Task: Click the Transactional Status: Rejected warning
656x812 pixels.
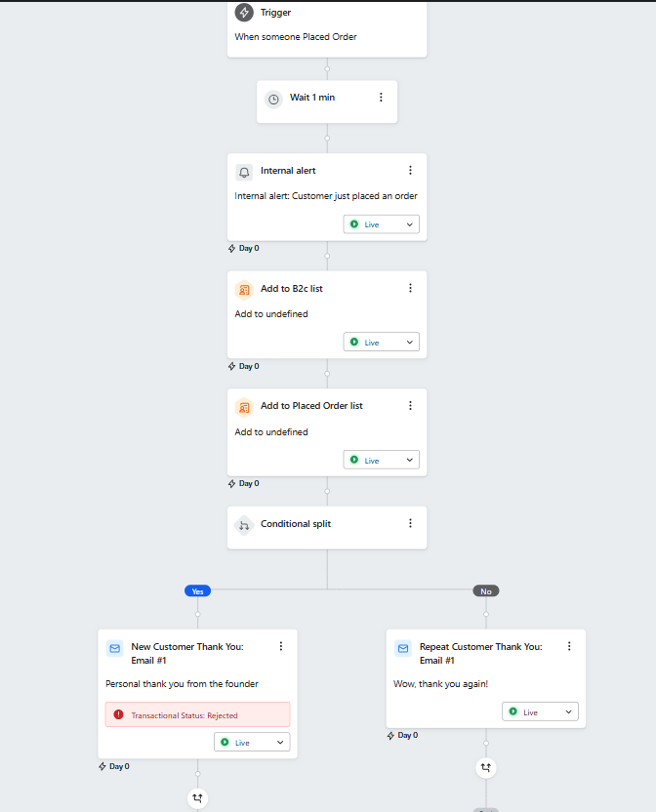Action: click(197, 714)
